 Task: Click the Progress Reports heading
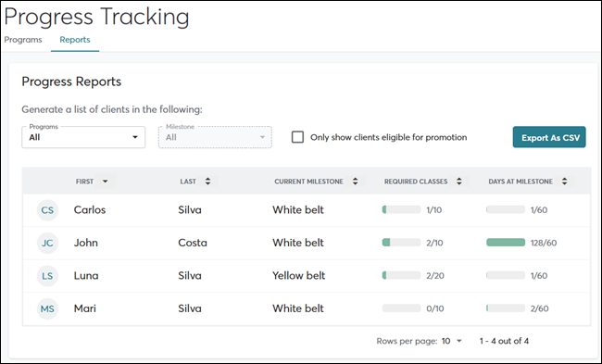pos(71,82)
